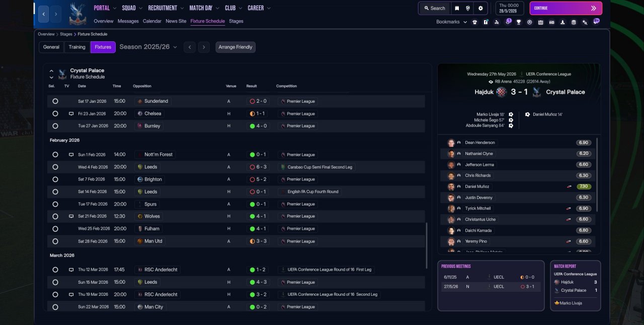Viewport: 644px width, 325px height.
Task: Open the CAREER dropdown menu
Action: [259, 8]
